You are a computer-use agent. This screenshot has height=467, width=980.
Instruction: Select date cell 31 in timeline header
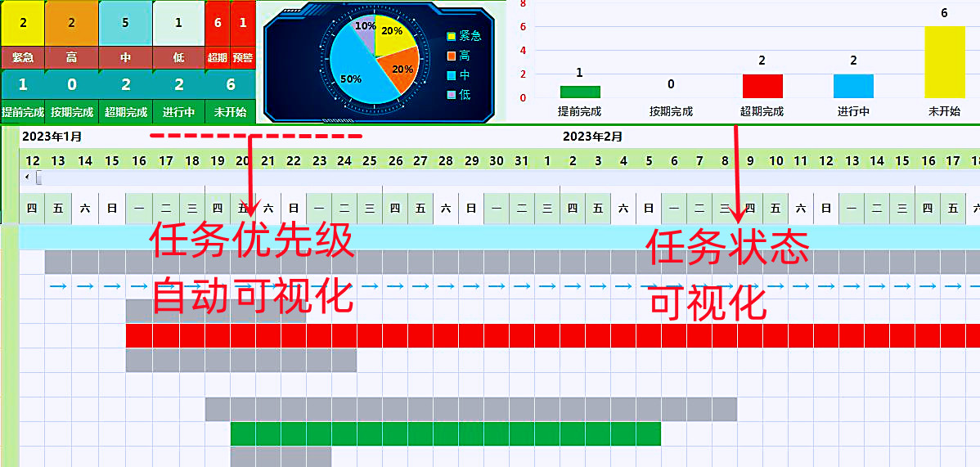coord(522,161)
